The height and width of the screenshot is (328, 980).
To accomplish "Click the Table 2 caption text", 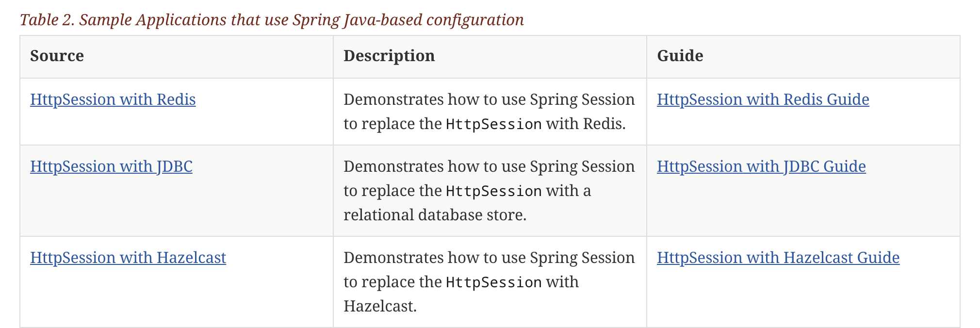I will click(272, 20).
